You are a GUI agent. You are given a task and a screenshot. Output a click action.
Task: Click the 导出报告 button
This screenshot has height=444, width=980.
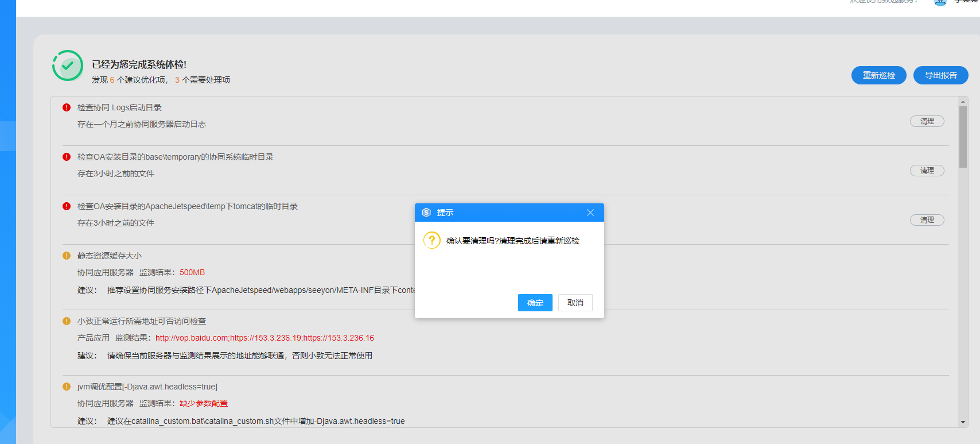pos(941,75)
